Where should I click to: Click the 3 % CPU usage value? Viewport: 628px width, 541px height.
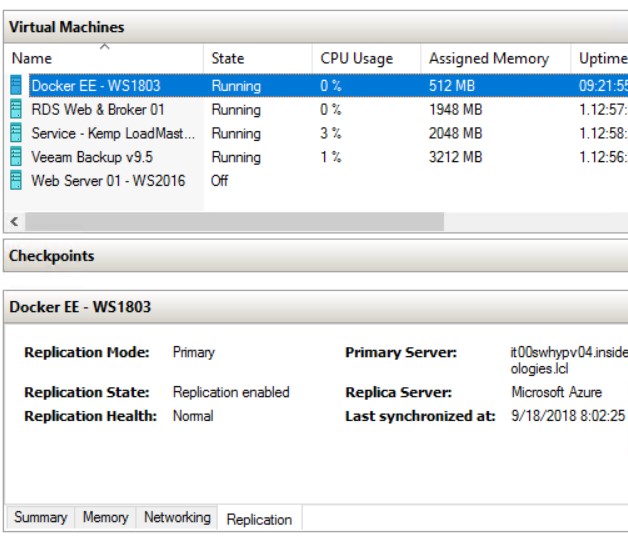[331, 133]
